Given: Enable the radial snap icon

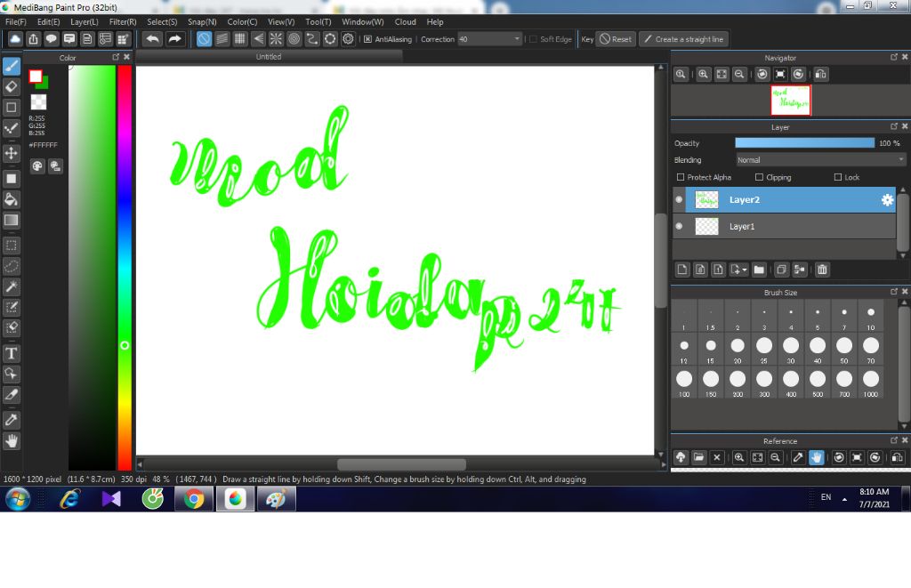Looking at the screenshot, I should [x=276, y=39].
